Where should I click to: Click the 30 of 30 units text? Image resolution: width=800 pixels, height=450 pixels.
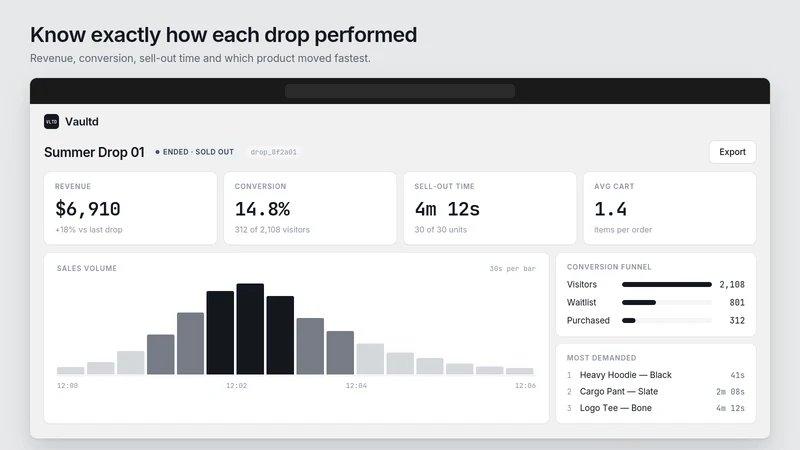[x=440, y=230]
